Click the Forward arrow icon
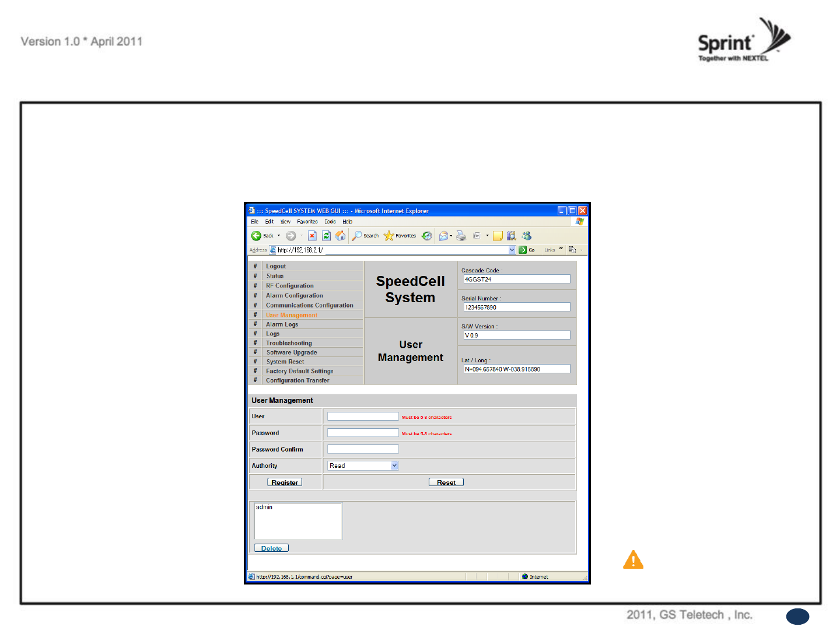 pyautogui.click(x=290, y=236)
